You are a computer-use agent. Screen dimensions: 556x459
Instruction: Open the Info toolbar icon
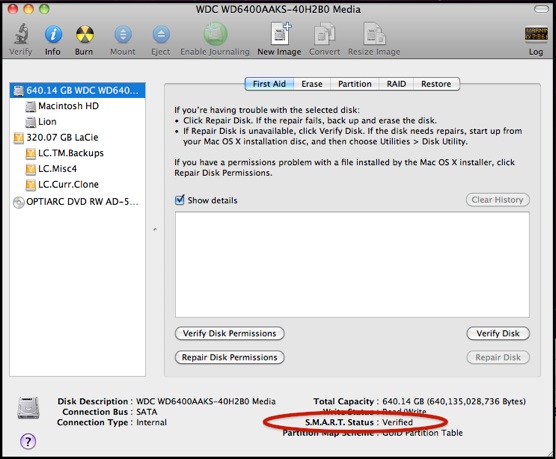(x=53, y=34)
